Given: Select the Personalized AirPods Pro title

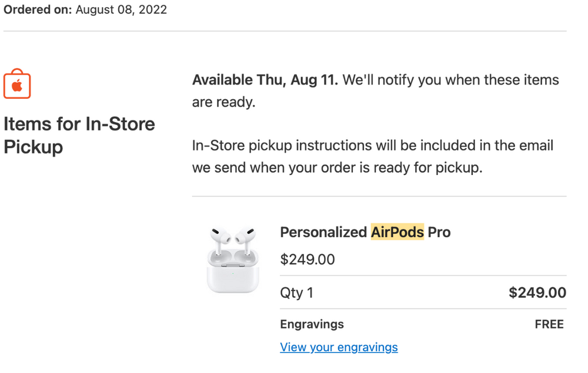Looking at the screenshot, I should click(365, 232).
